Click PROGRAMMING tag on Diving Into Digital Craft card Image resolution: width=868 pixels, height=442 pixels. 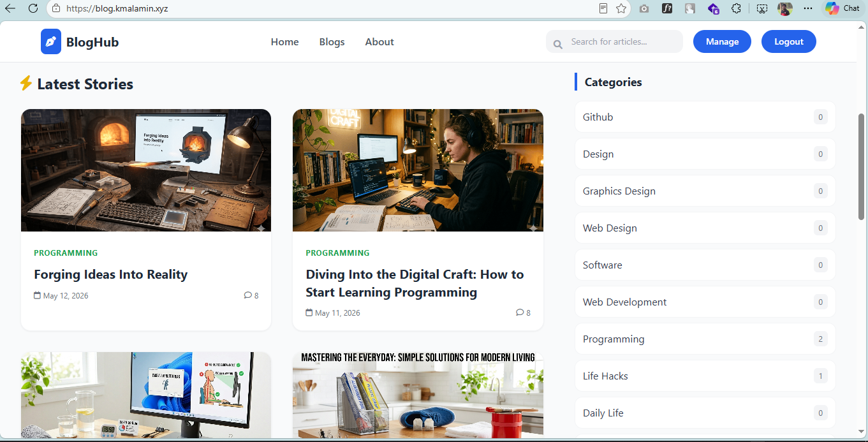tap(337, 253)
